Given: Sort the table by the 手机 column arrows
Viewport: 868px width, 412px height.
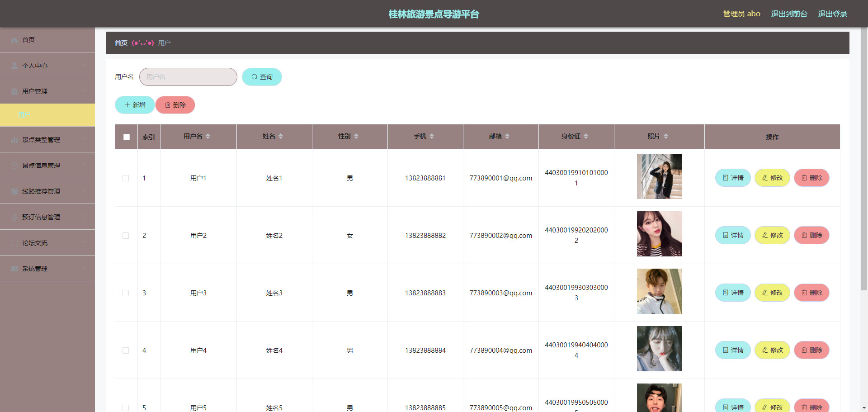Looking at the screenshot, I should click(432, 136).
